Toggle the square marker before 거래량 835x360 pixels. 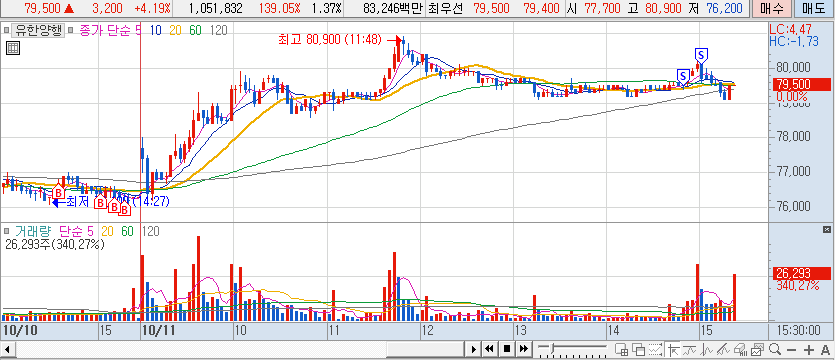(6, 231)
